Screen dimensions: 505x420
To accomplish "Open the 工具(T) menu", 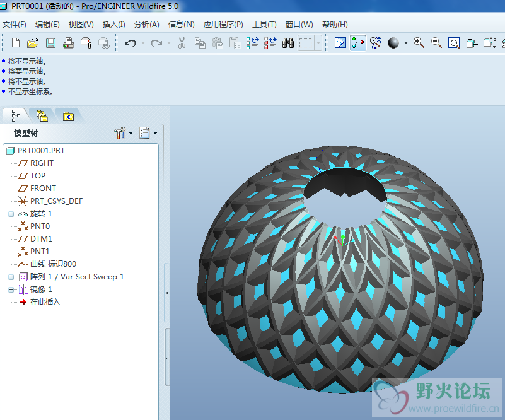I will tap(264, 25).
